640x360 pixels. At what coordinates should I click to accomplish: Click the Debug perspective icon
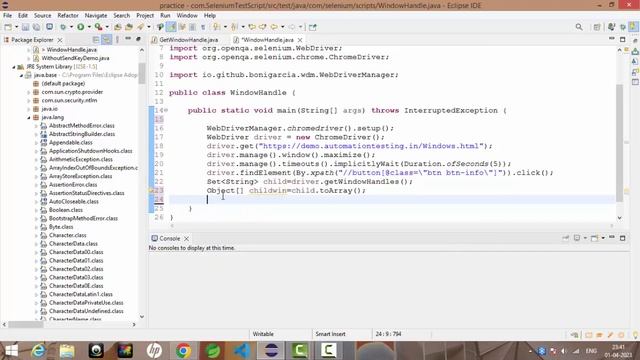pos(622,27)
